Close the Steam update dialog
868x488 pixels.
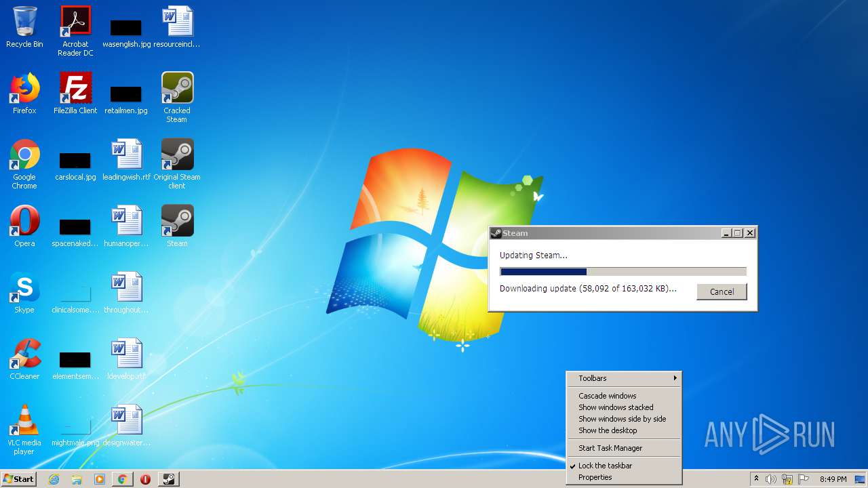click(x=749, y=233)
